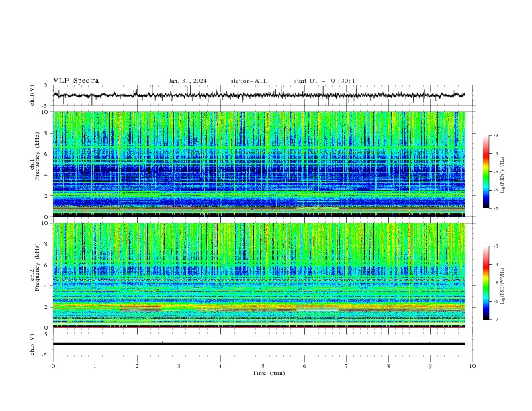Click the log(PSD) label beside ch.2 colorbar
The width and height of the screenshot is (532, 411).
pyautogui.click(x=503, y=286)
